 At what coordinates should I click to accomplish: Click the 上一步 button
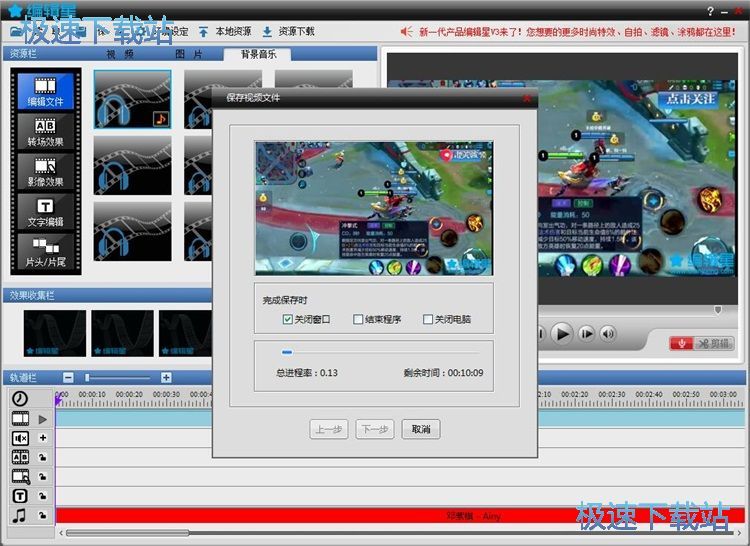click(329, 429)
